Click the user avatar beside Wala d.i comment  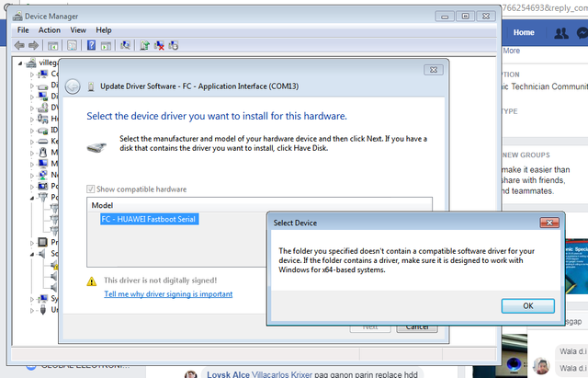coord(541,365)
